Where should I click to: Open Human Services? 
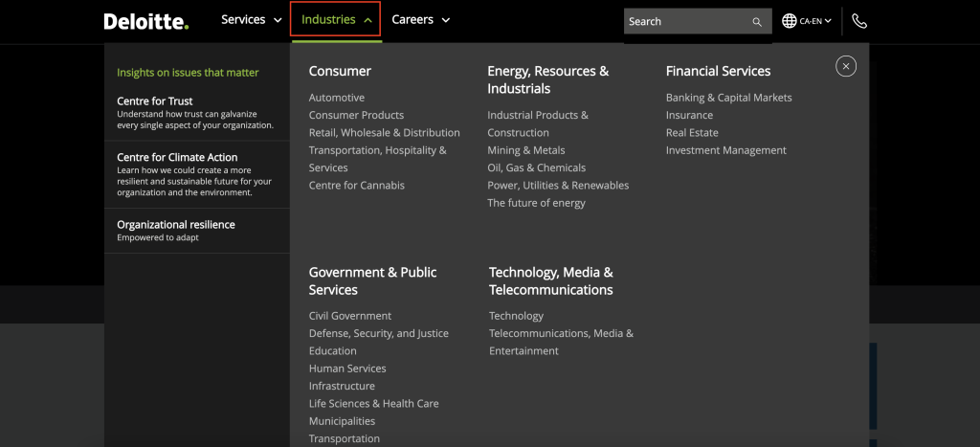coord(347,369)
